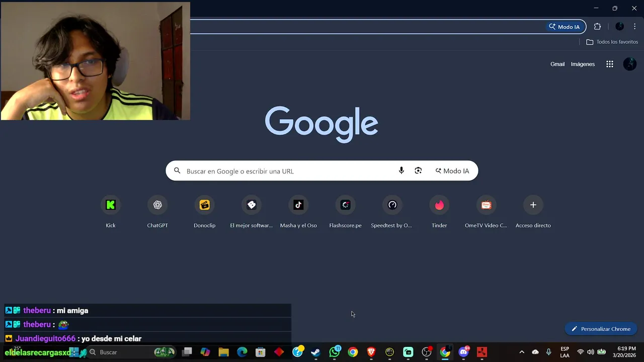Open the volume speaker tray icon

click(x=590, y=352)
